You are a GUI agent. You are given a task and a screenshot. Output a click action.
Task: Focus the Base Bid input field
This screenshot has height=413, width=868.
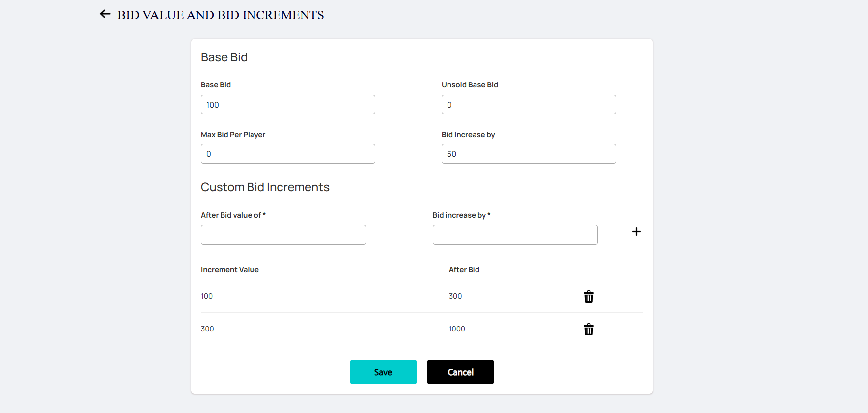click(x=288, y=105)
